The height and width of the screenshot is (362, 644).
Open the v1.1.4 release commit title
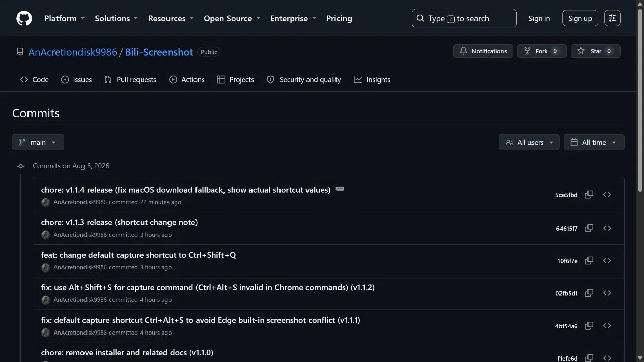pos(186,190)
